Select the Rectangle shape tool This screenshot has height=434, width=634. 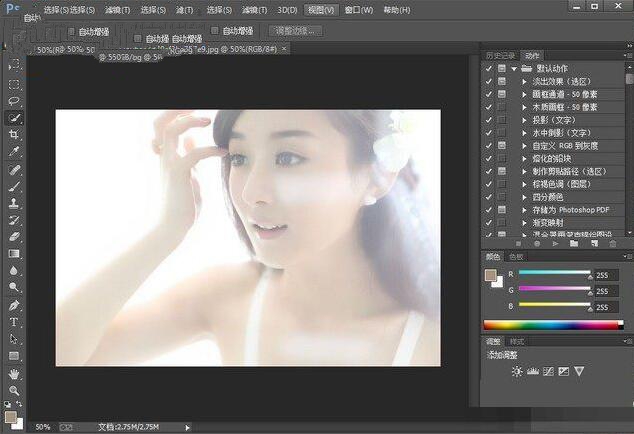pyautogui.click(x=14, y=356)
